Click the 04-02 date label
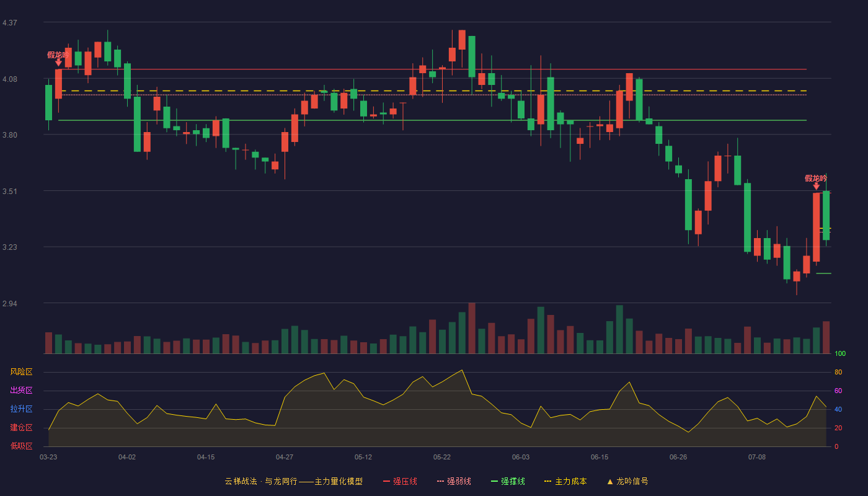 coord(127,457)
